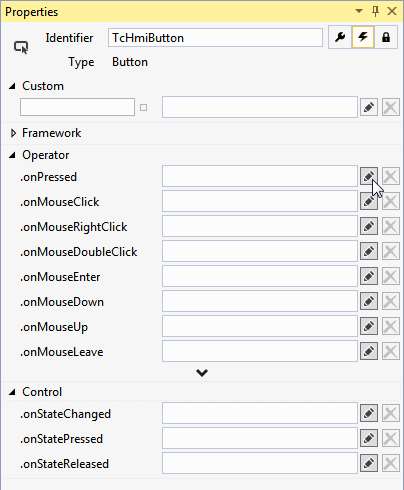Viewport: 404px width, 490px height.
Task: Open pencil editor for .onMouseRightClick
Action: pos(369,226)
